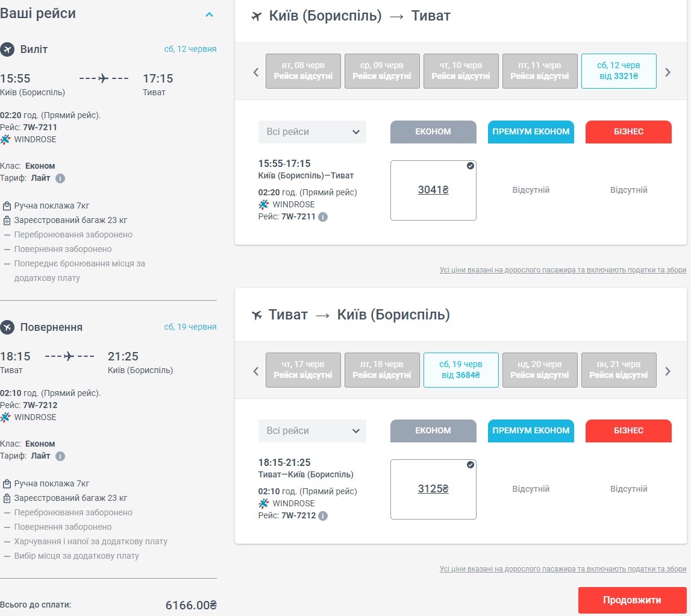The image size is (691, 616).
Task: Click info icon next to outbound Лайт tariff
Action: tap(60, 178)
